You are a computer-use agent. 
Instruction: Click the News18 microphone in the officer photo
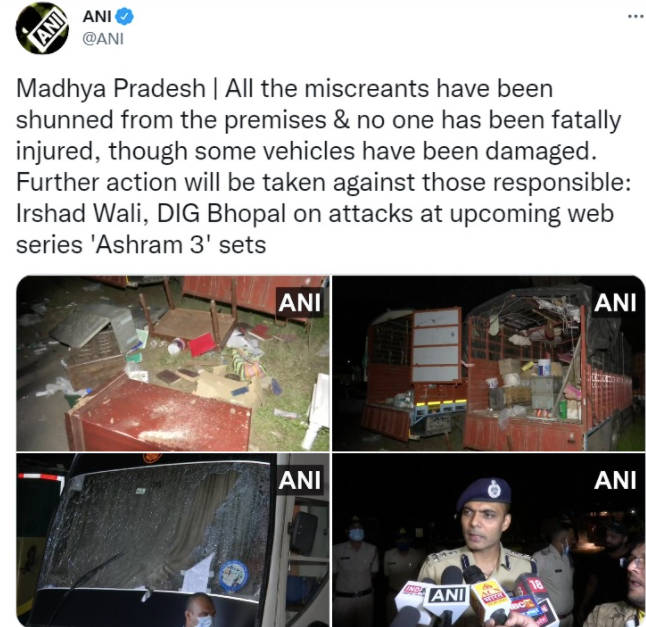tap(538, 587)
